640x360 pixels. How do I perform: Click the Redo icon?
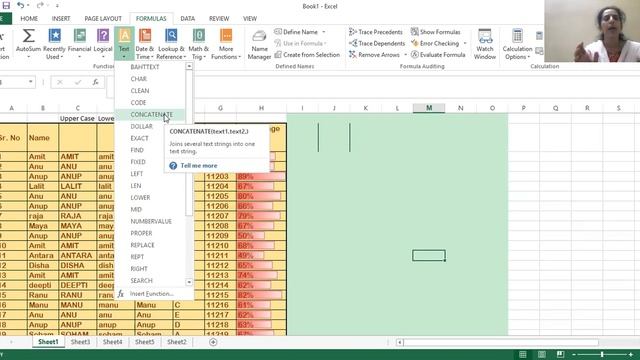[40, 6]
